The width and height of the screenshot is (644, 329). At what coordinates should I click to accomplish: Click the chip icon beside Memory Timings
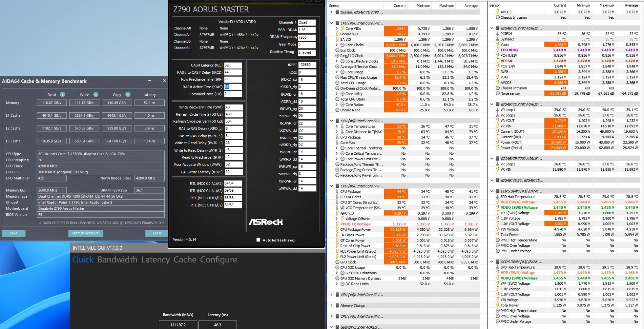(337, 305)
